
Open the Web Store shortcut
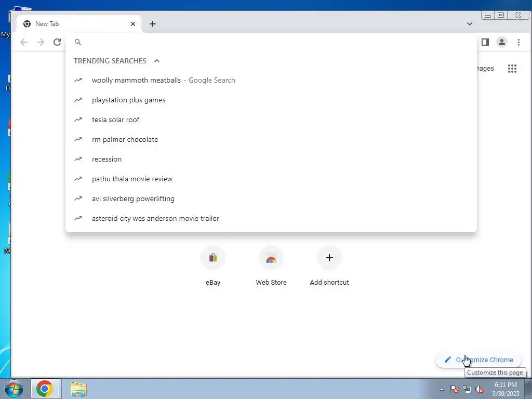click(271, 267)
